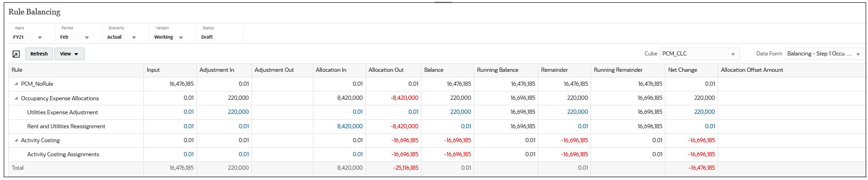
Task: Open Utilities Expense Adjustment Input 0.01 link
Action: [189, 112]
